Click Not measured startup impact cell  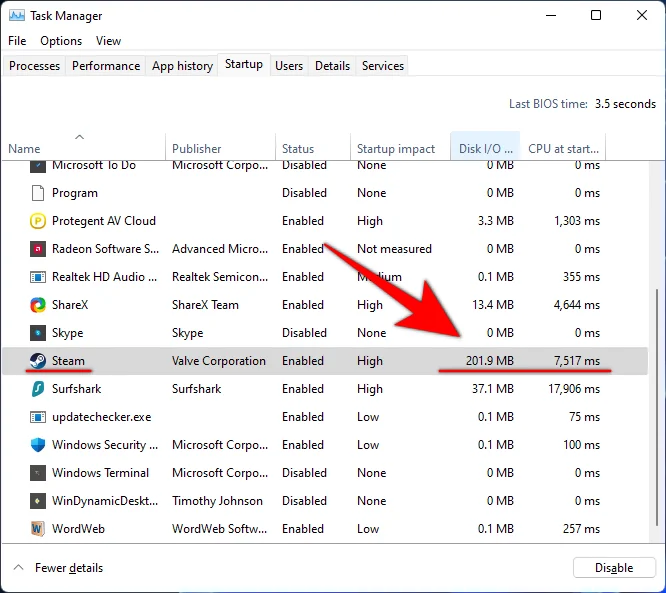point(394,249)
